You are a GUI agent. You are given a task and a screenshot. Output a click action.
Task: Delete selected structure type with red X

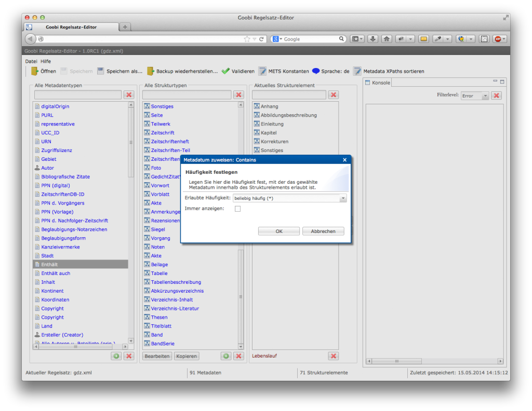pos(239,356)
